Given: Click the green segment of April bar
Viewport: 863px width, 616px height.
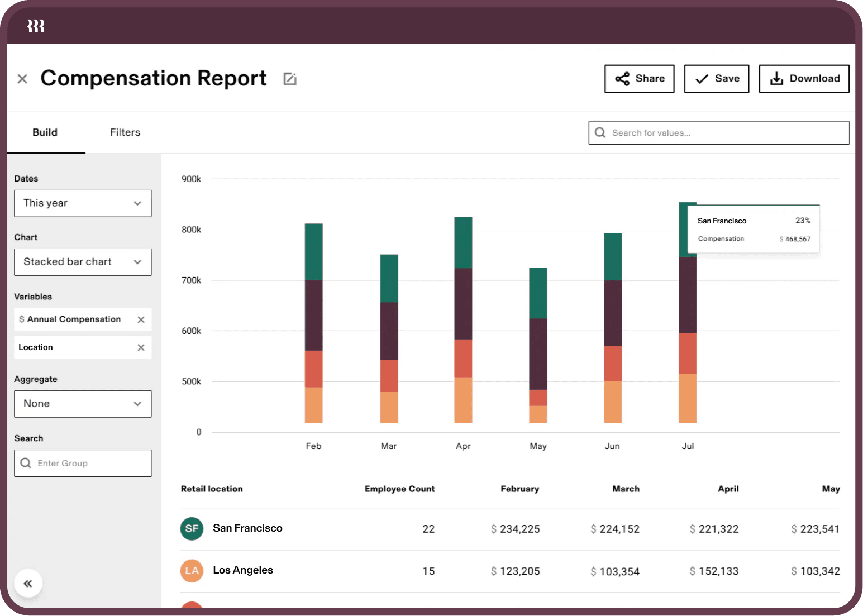Looking at the screenshot, I should 463,242.
